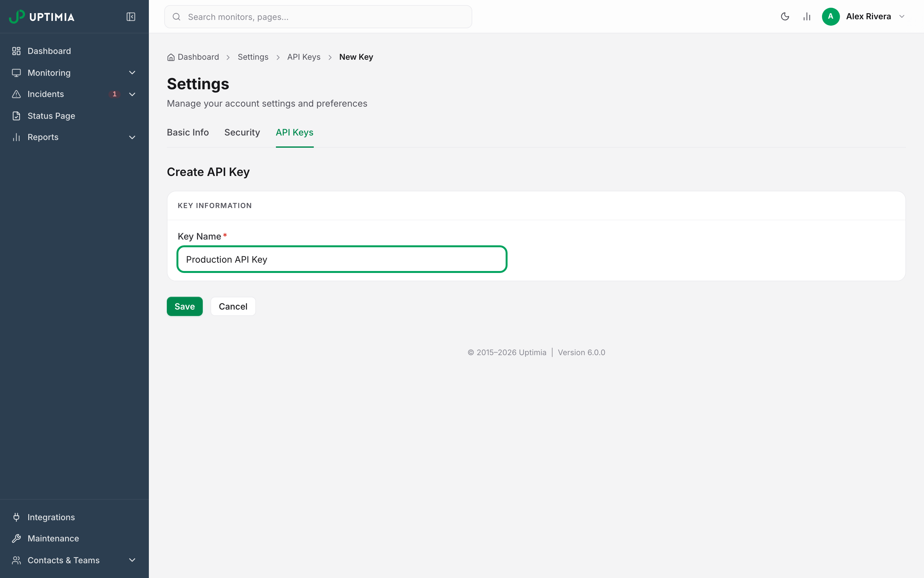Expand the Incidents submenu chevron

click(132, 94)
